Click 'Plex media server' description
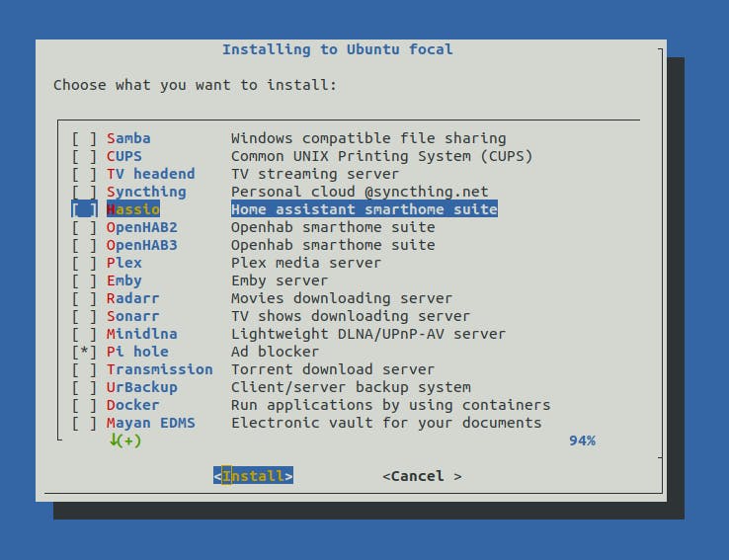 point(306,263)
